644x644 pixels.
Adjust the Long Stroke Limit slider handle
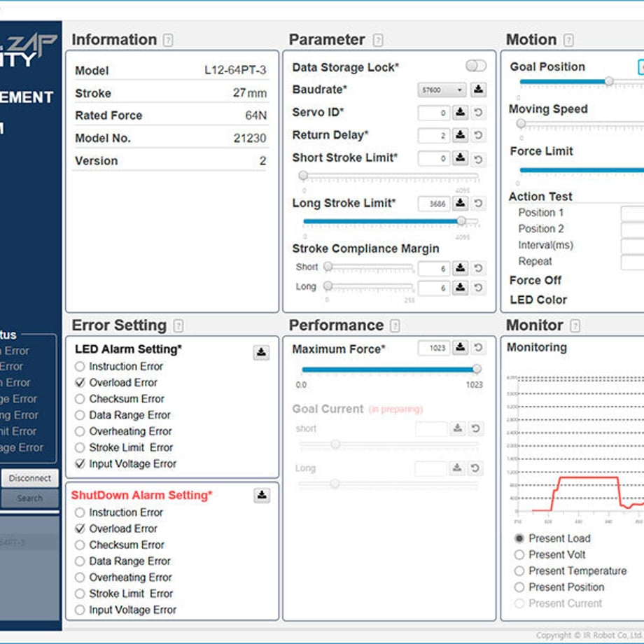(x=461, y=221)
